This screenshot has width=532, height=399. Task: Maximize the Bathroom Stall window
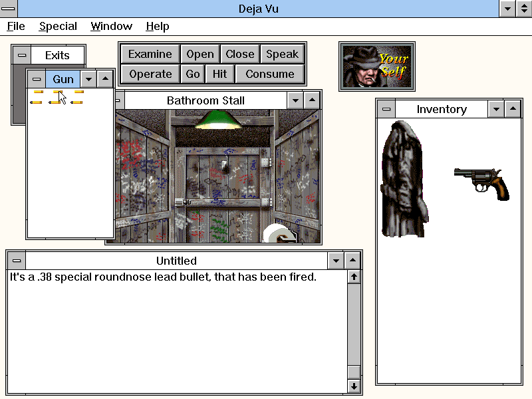(x=312, y=100)
